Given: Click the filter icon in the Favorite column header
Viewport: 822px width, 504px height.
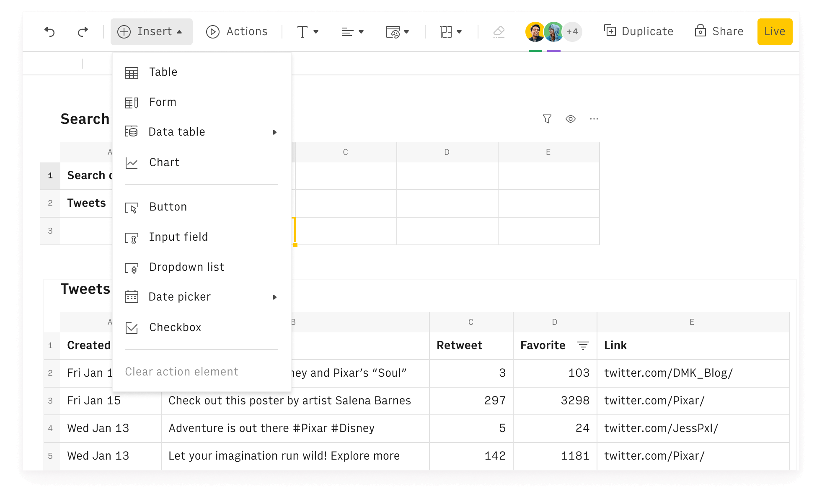Looking at the screenshot, I should point(583,345).
